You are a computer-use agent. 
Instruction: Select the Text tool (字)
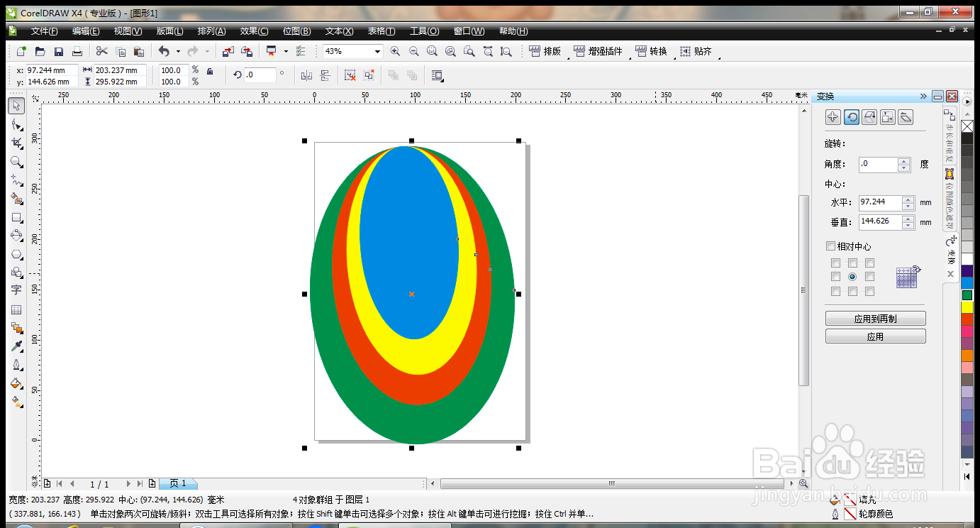16,290
